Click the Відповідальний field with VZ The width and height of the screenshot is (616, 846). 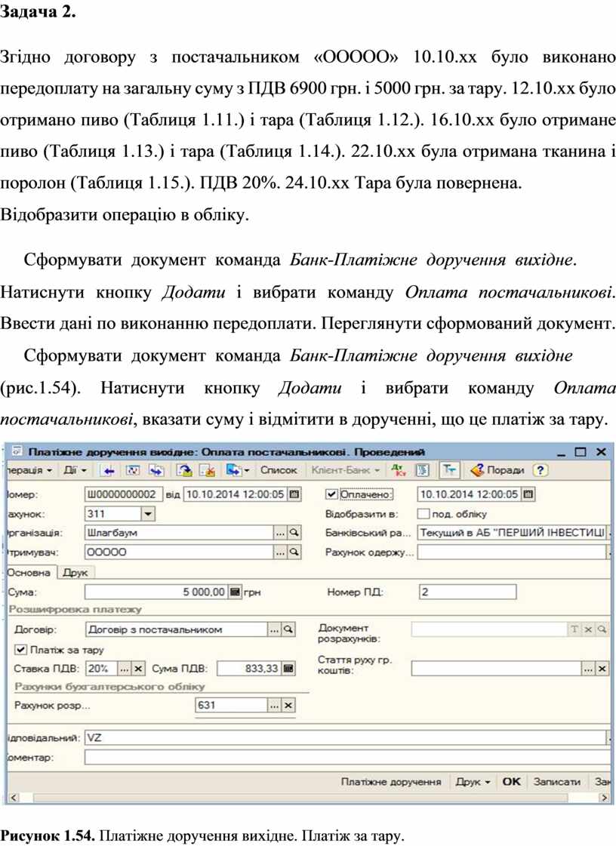pos(346,737)
